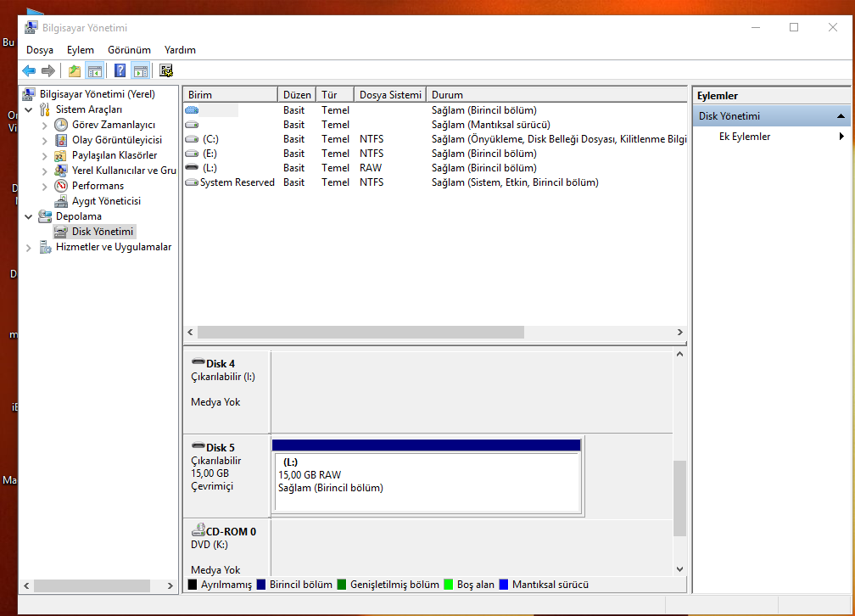The width and height of the screenshot is (855, 616).
Task: Click the Depolama storage icon
Action: [x=45, y=216]
